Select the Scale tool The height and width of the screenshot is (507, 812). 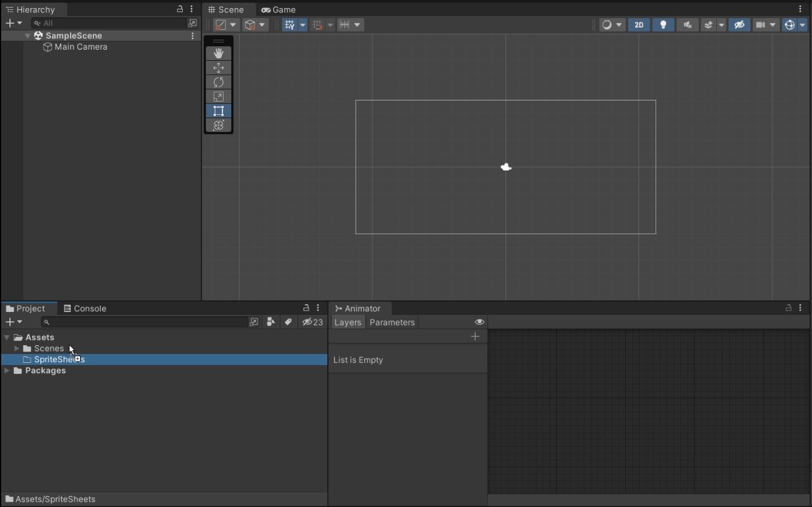point(218,97)
